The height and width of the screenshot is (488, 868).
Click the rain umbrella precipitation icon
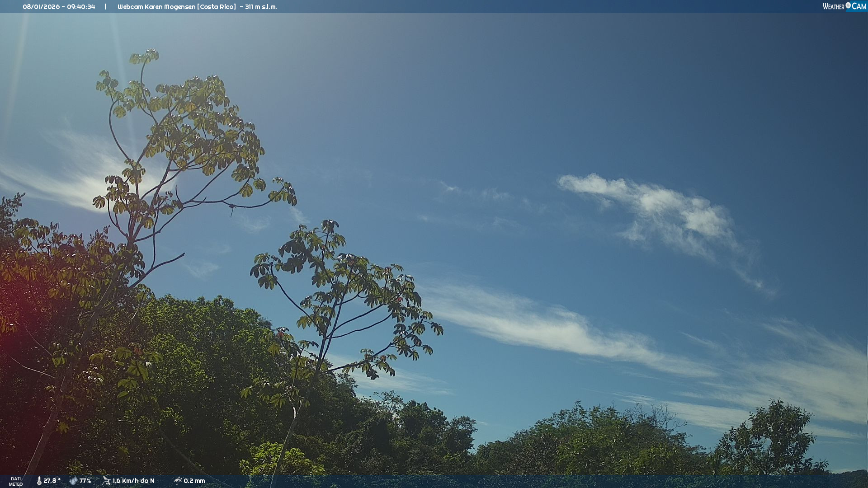178,481
